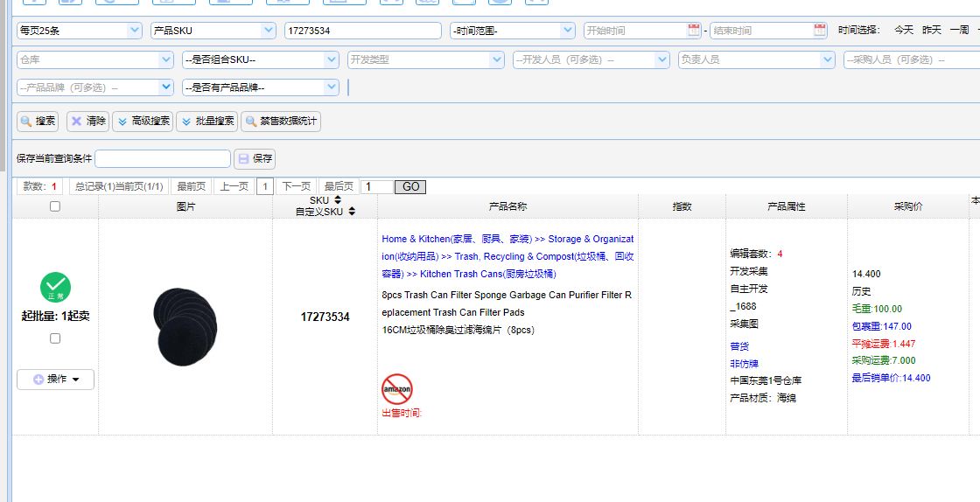The image size is (980, 502).
Task: Click the 总记录(1)当前页(1/1) record summary
Action: click(x=119, y=186)
